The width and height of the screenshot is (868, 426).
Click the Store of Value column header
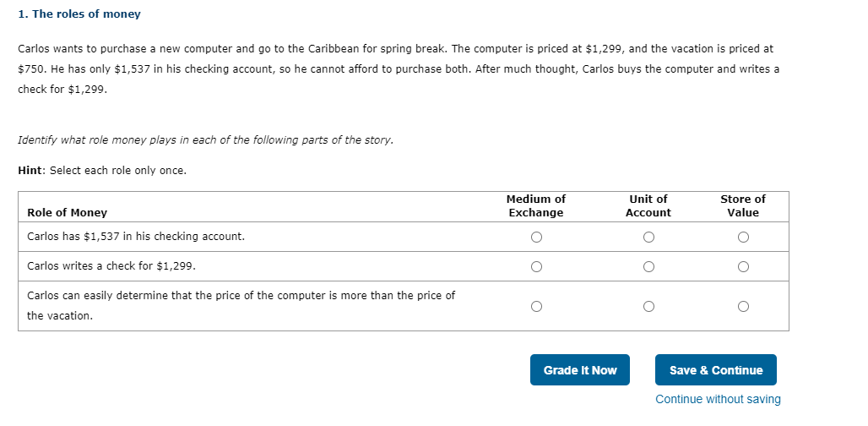(743, 206)
